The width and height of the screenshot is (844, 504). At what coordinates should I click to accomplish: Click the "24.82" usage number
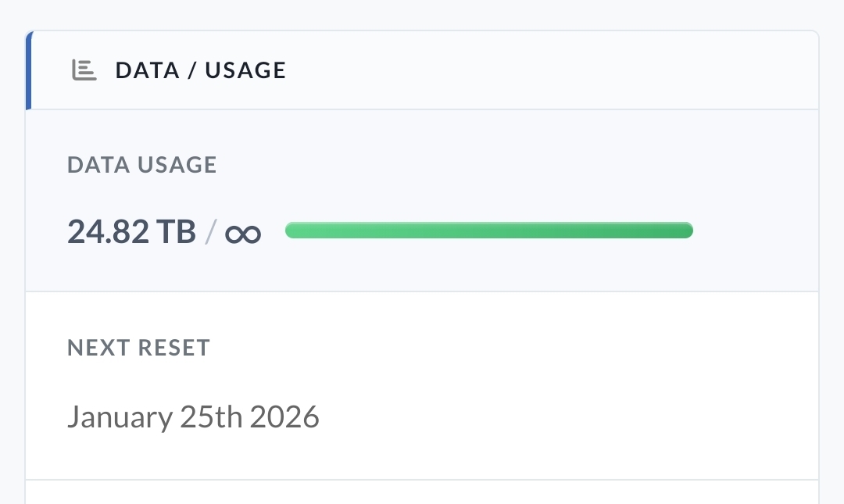coord(108,231)
